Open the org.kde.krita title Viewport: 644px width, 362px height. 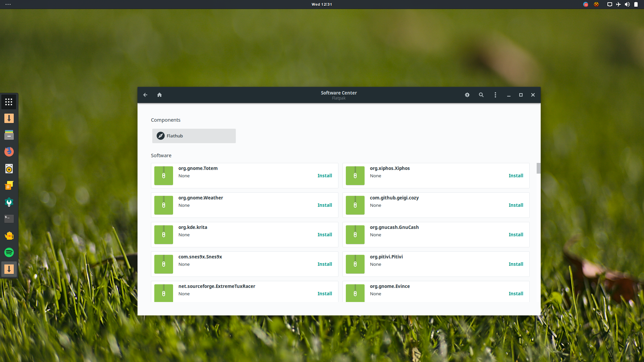pyautogui.click(x=193, y=227)
